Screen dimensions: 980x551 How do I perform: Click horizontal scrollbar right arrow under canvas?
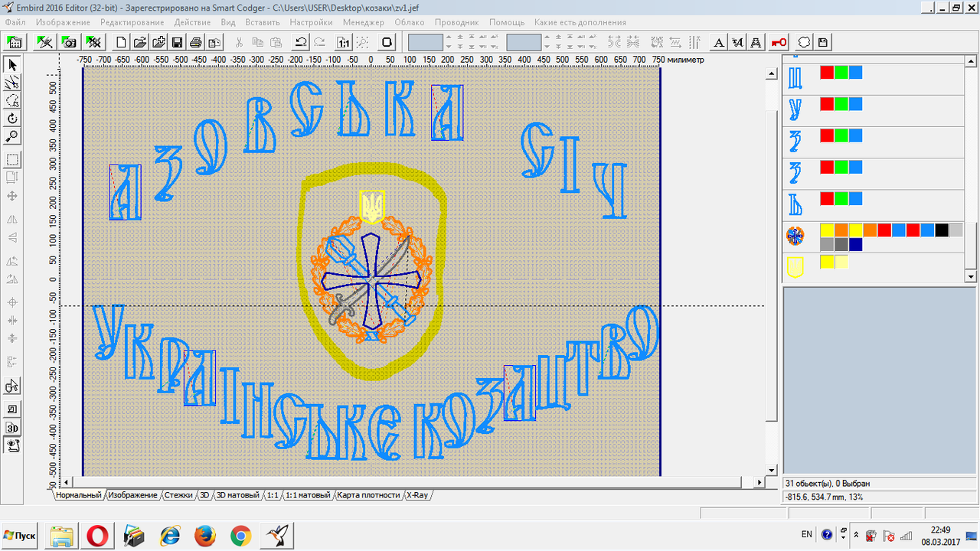click(x=759, y=483)
